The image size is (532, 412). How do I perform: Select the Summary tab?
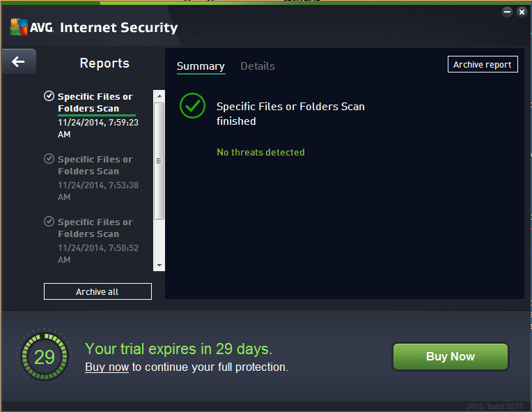[x=201, y=66]
